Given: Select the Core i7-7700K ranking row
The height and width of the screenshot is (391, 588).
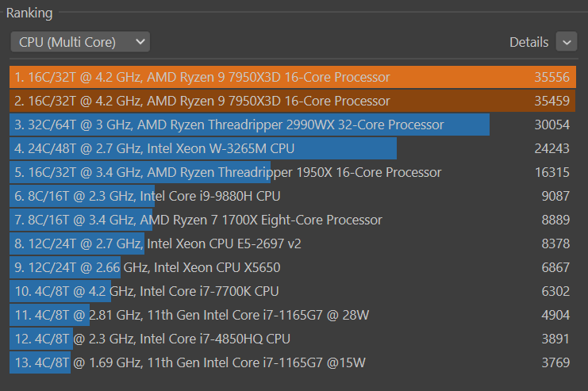Looking at the screenshot, I should pyautogui.click(x=147, y=291).
